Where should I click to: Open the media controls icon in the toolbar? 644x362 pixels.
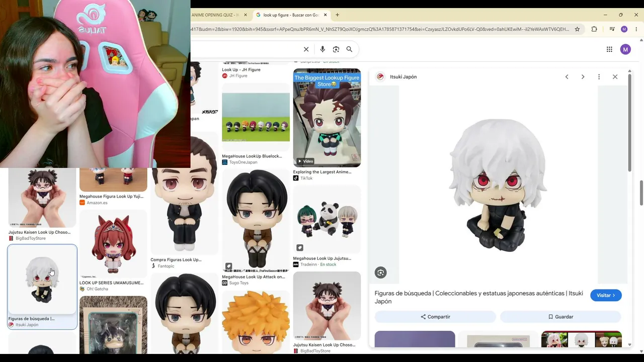(x=612, y=29)
